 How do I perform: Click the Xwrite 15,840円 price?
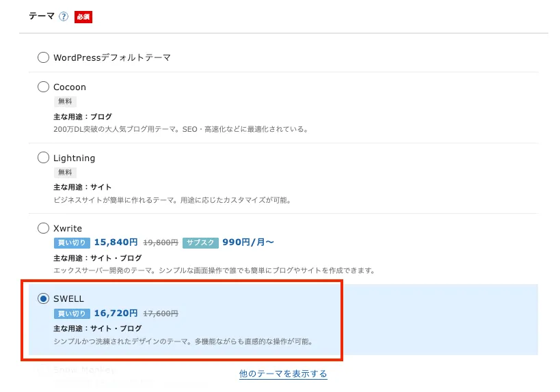click(x=116, y=242)
